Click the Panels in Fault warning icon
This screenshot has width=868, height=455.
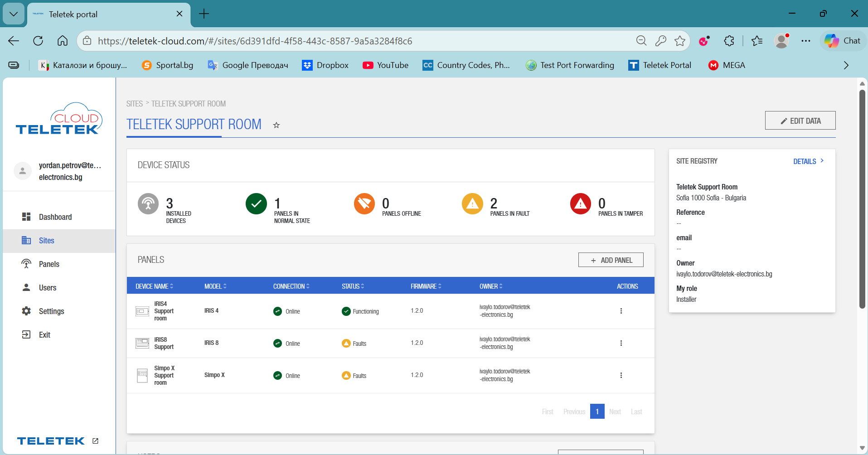point(472,203)
